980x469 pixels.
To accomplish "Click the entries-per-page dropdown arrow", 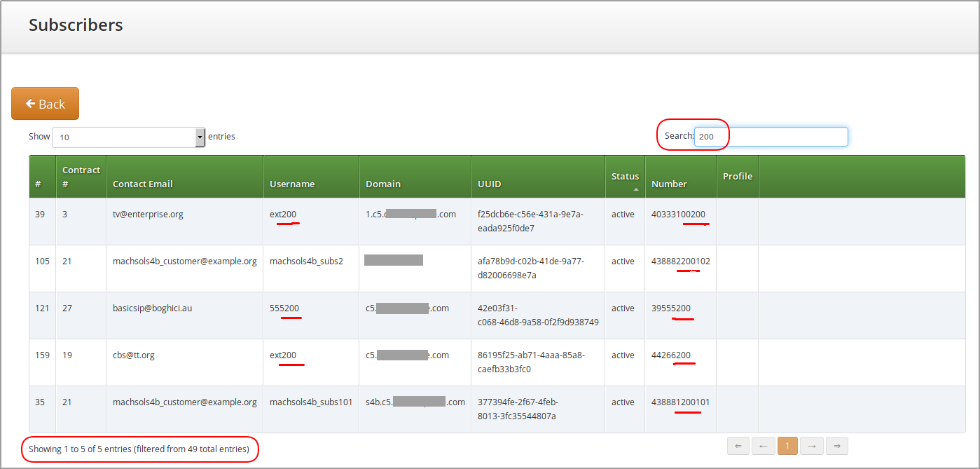I will pos(200,137).
